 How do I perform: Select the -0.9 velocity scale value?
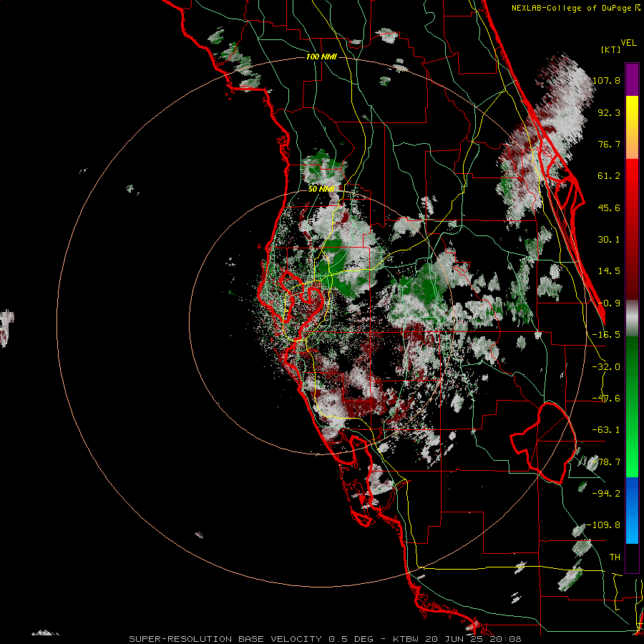tap(609, 303)
